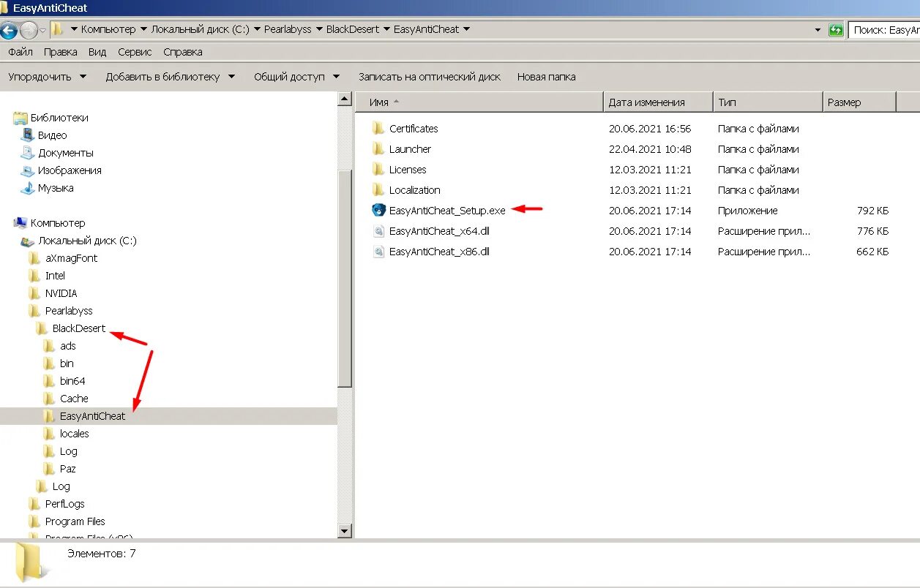Select the EasyAntiCheat folder in tree
The width and height of the screenshot is (920, 588).
pos(93,416)
